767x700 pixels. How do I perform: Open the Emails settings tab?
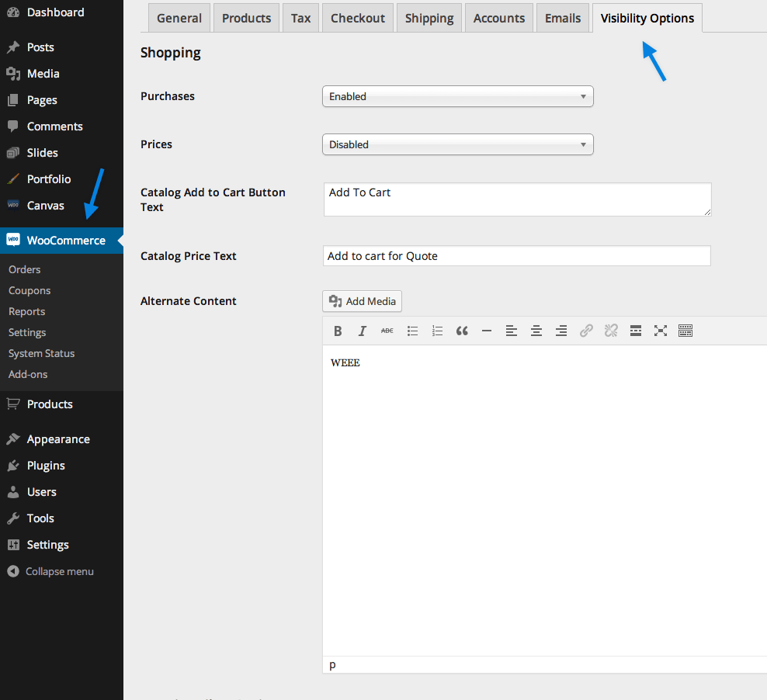point(562,17)
